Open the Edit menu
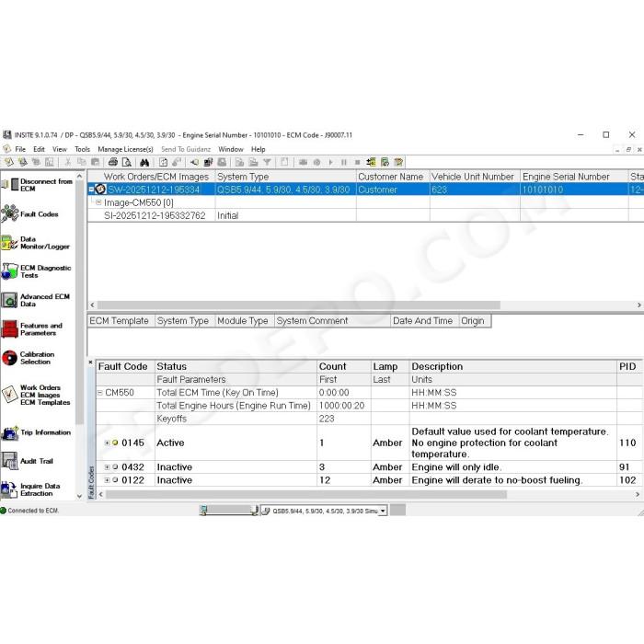The width and height of the screenshot is (644, 644). pos(39,149)
